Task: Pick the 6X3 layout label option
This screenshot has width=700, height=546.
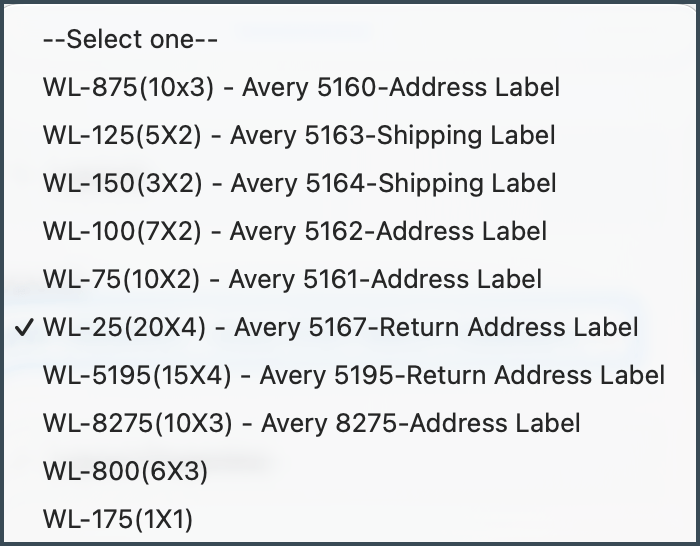Action: 125,471
